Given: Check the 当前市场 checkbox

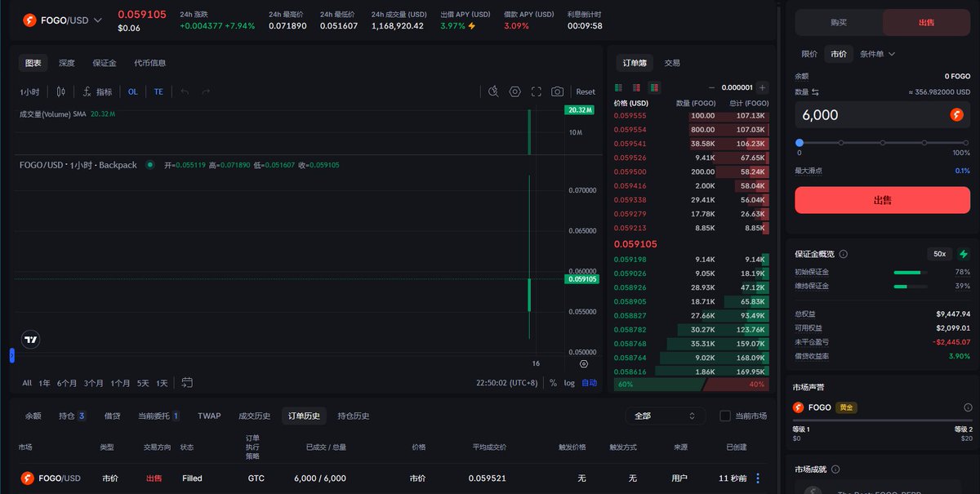Looking at the screenshot, I should (x=725, y=416).
